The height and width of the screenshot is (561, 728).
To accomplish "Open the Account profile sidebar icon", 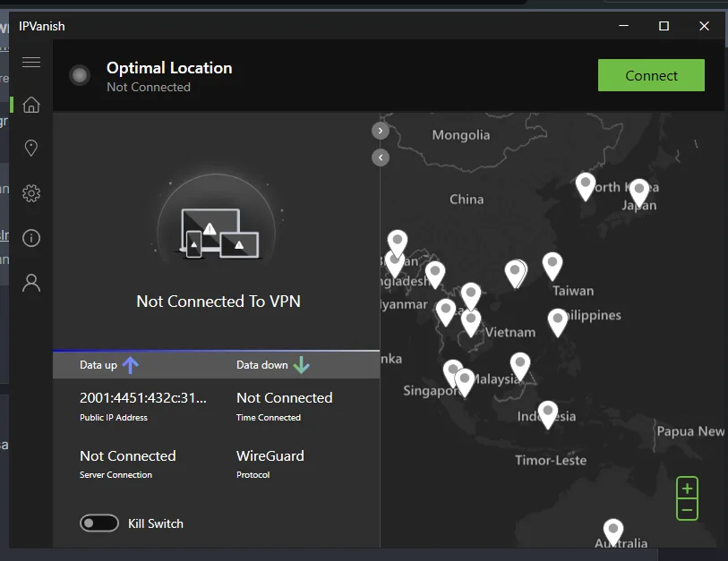I will (x=31, y=283).
